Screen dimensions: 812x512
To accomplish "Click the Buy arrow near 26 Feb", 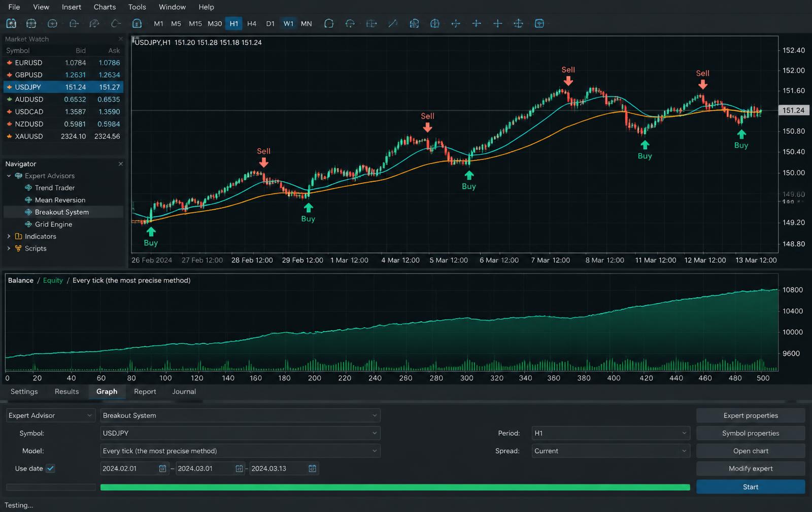I will [x=151, y=232].
